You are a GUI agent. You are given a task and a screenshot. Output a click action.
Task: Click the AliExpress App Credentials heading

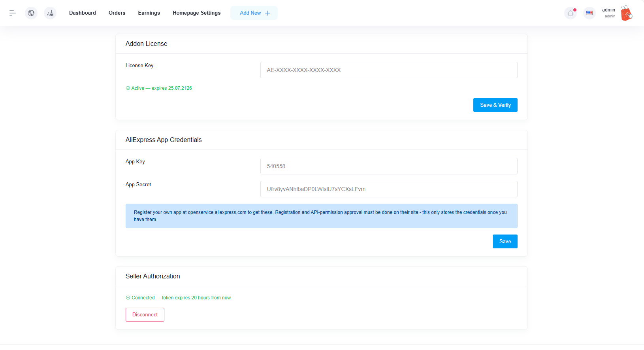(x=164, y=140)
